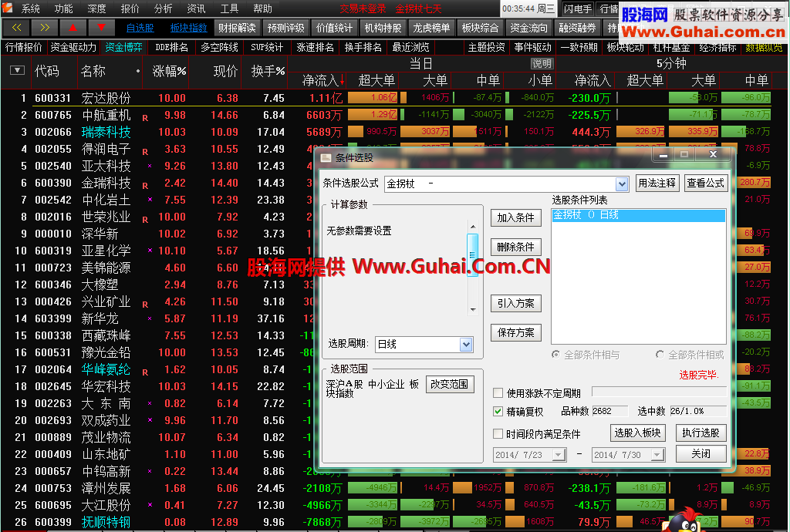Click the 资金流向 toolbar button
Image resolution: width=790 pixels, height=532 pixels.
point(528,29)
